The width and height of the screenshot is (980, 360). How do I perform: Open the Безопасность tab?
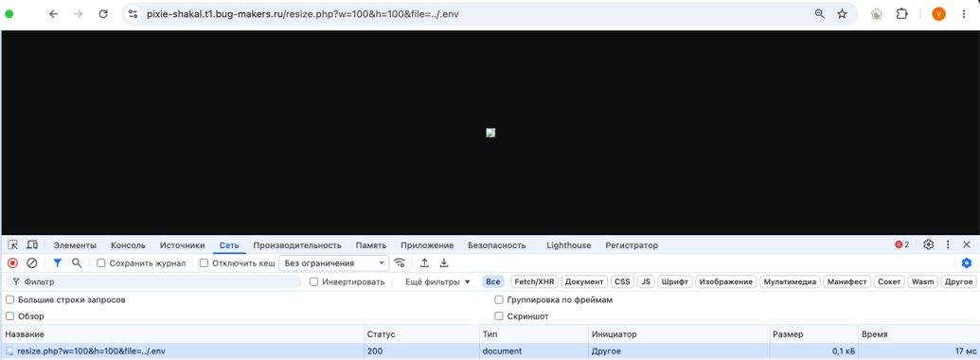pyautogui.click(x=497, y=245)
